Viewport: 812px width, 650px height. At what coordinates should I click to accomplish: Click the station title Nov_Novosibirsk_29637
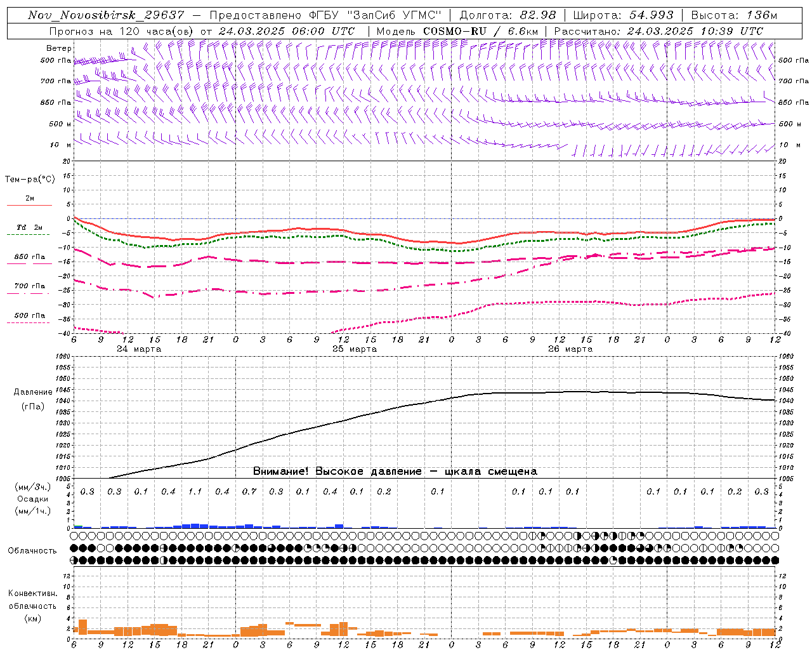[107, 15]
